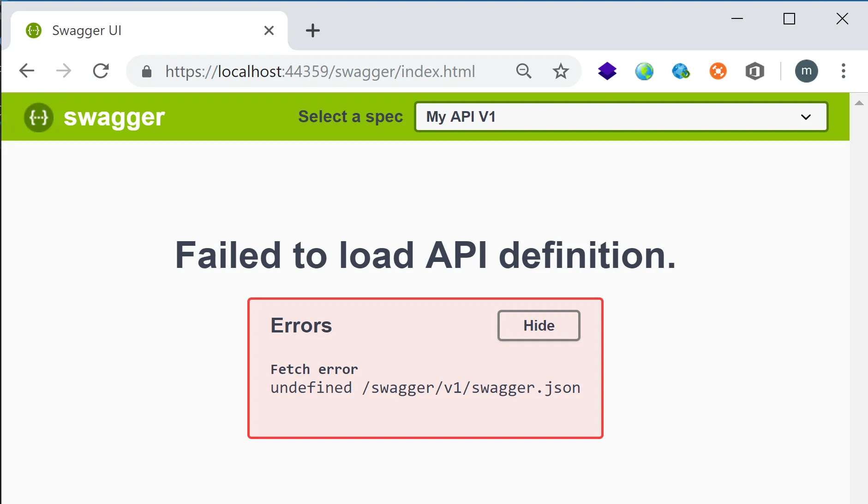Screen dimensions: 868x504
Task: Click the 'Select a spec' label
Action: 351,117
